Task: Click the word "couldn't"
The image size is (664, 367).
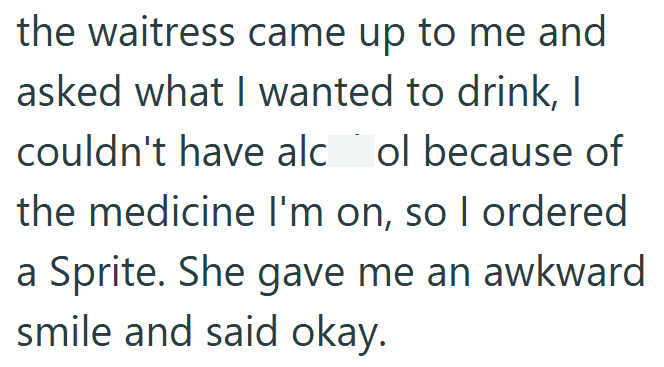Action: pos(91,151)
